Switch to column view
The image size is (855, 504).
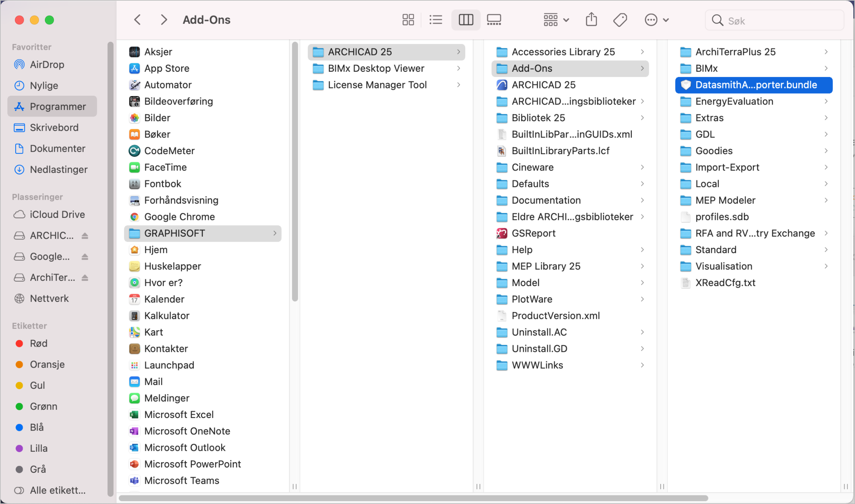tap(466, 20)
